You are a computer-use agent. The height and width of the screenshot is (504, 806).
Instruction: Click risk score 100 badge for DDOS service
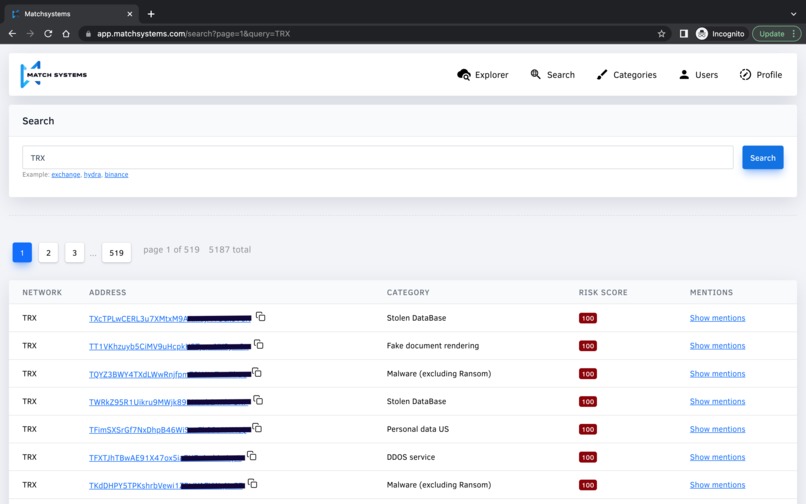tap(588, 457)
